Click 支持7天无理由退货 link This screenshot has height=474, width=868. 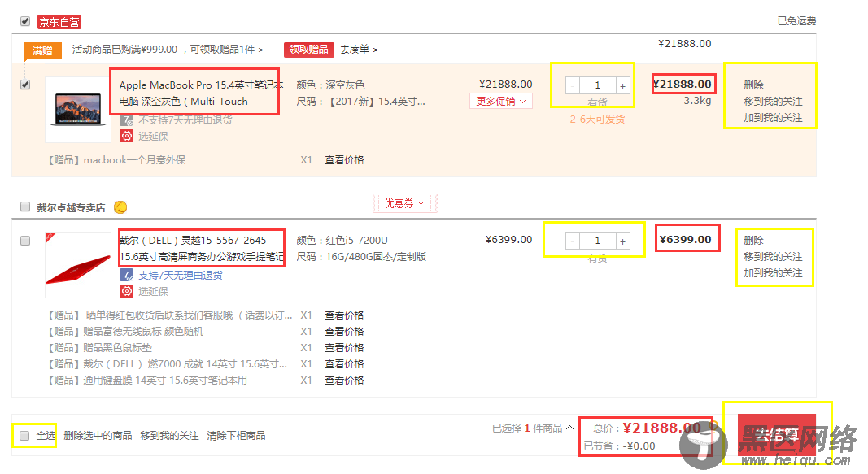(x=181, y=275)
